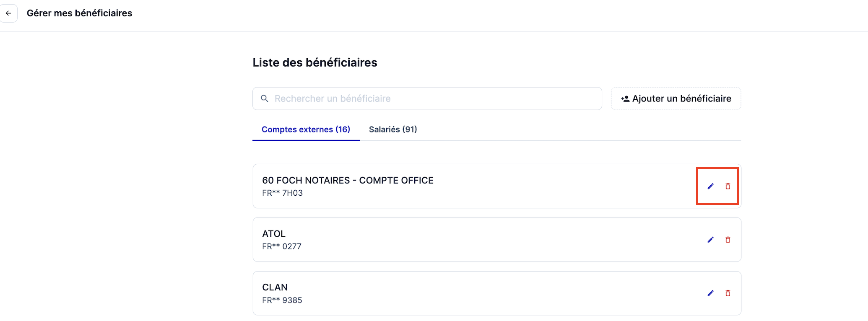This screenshot has height=321, width=868.
Task: Delete the 60 FOCH NOTAIRES beneficiary
Action: click(728, 186)
